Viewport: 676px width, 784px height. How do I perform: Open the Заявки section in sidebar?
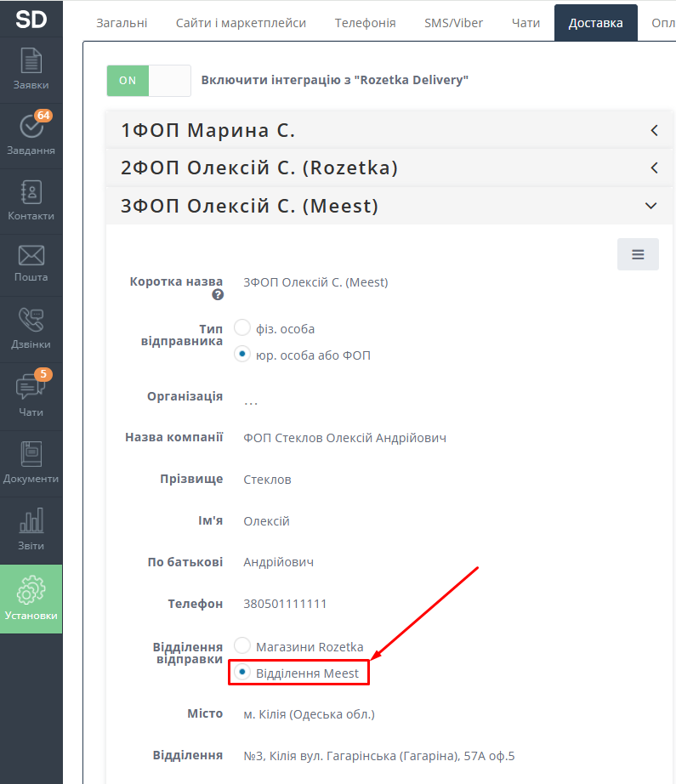[31, 70]
